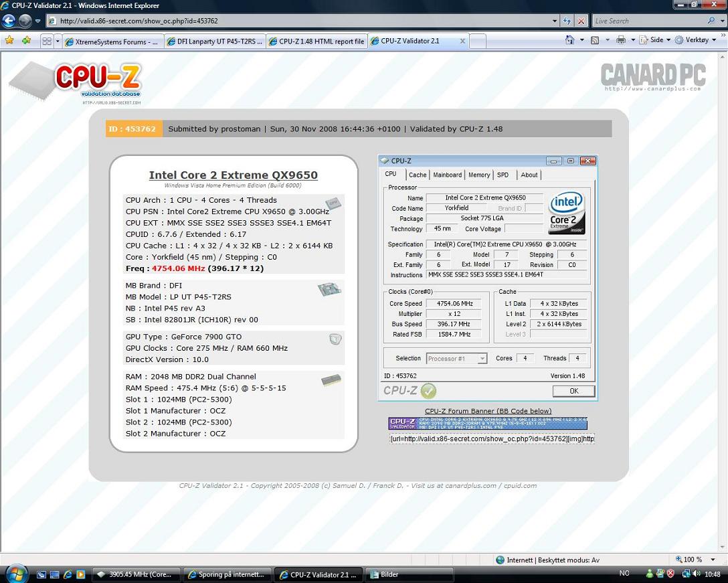Refresh the page with the refresh icon
This screenshot has height=583, width=728.
pyautogui.click(x=567, y=21)
